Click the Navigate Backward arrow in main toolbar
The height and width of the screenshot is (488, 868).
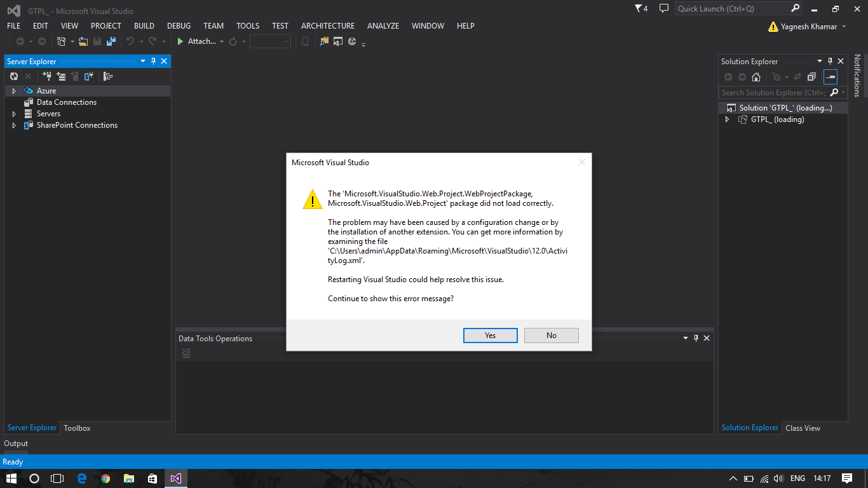pyautogui.click(x=19, y=41)
